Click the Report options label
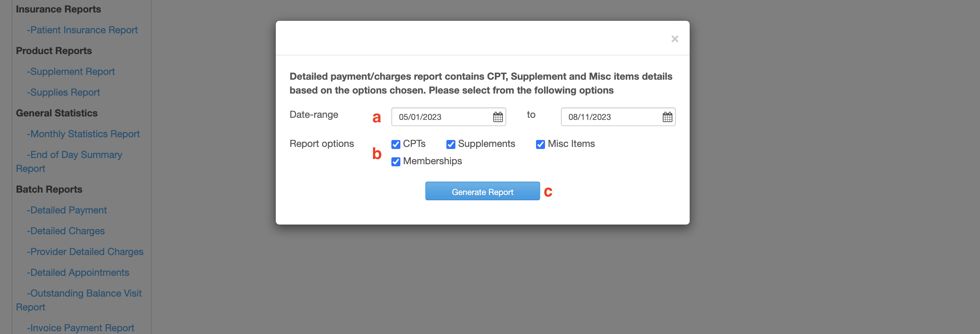Viewport: 980px width, 334px height. [x=322, y=143]
